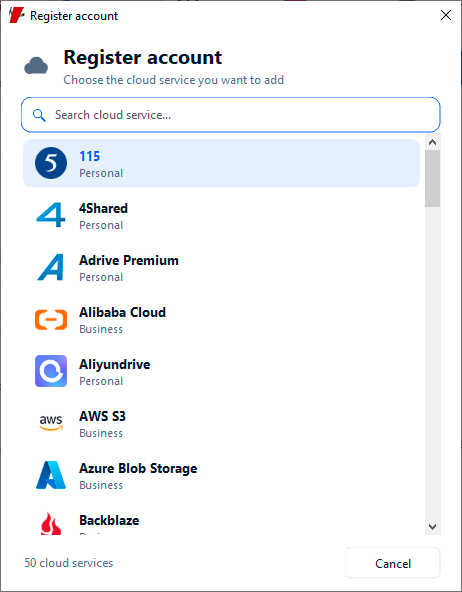Click the vertical scrollbar thumb
The height and width of the screenshot is (592, 462).
tap(433, 178)
